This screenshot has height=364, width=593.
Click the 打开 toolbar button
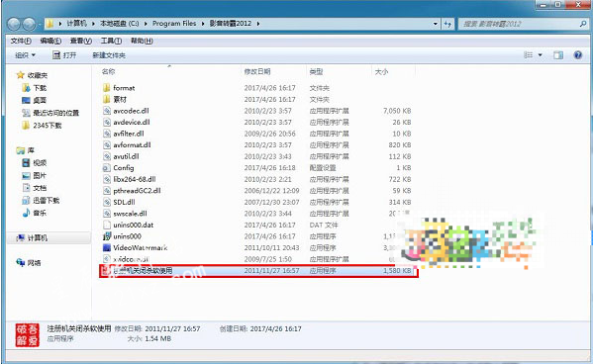click(64, 55)
